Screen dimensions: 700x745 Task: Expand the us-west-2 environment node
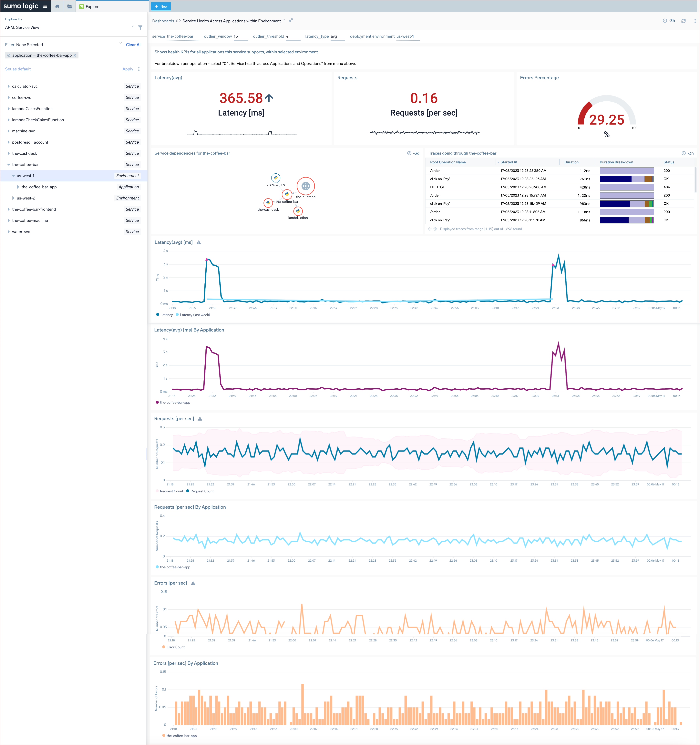pyautogui.click(x=13, y=198)
